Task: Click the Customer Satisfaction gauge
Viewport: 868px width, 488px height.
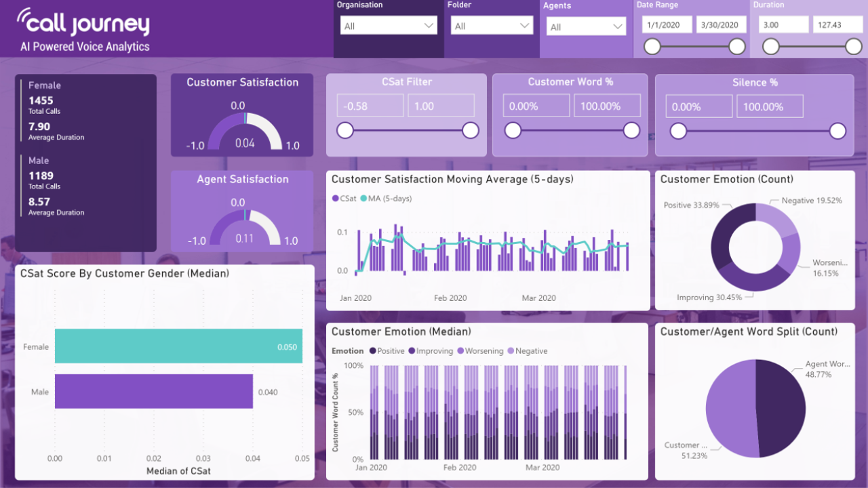Action: (244, 130)
